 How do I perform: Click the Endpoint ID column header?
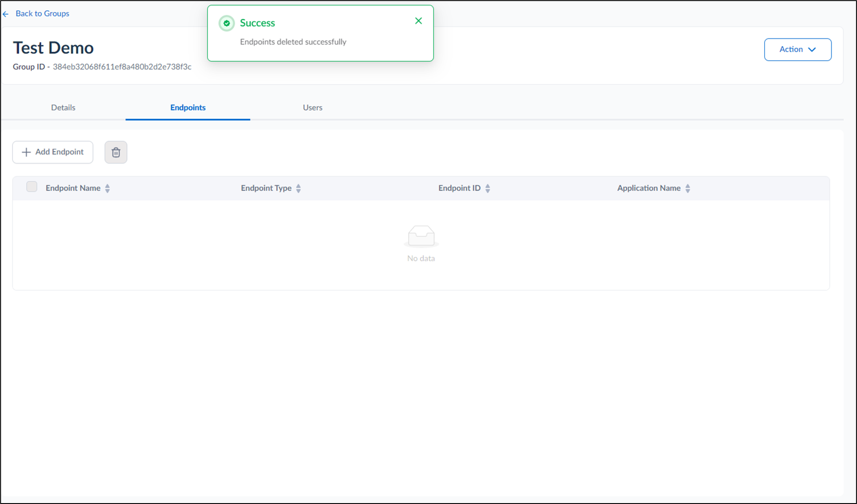(x=459, y=188)
